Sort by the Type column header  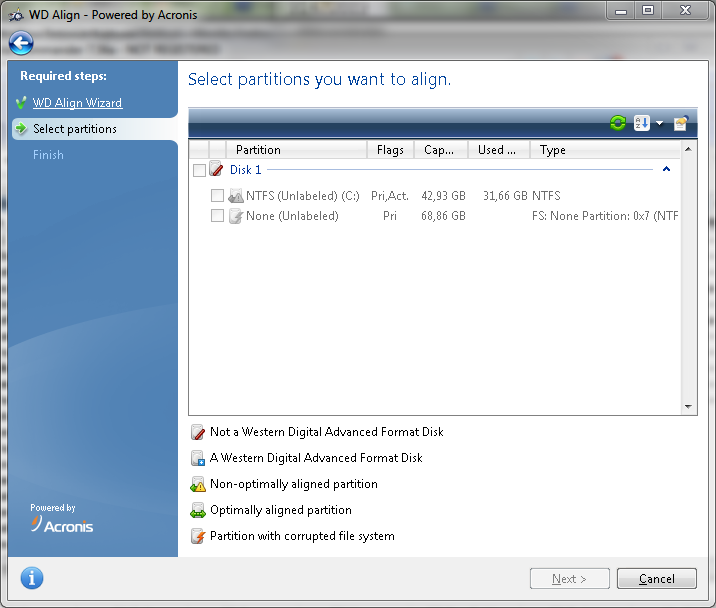pyautogui.click(x=605, y=150)
